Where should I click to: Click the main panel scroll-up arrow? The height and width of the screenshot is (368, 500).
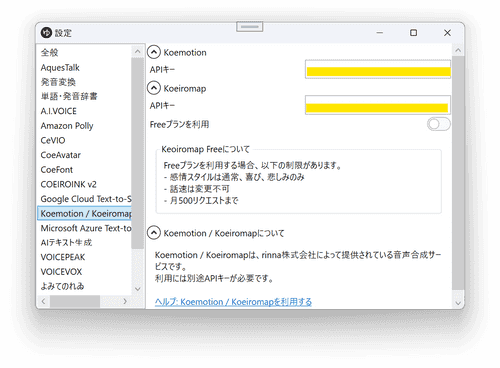click(x=458, y=50)
